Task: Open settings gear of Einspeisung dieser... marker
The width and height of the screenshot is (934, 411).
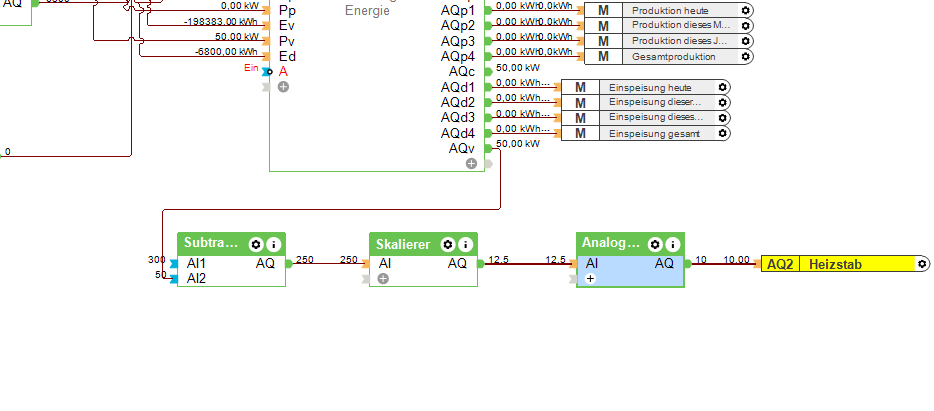Action: (x=723, y=102)
